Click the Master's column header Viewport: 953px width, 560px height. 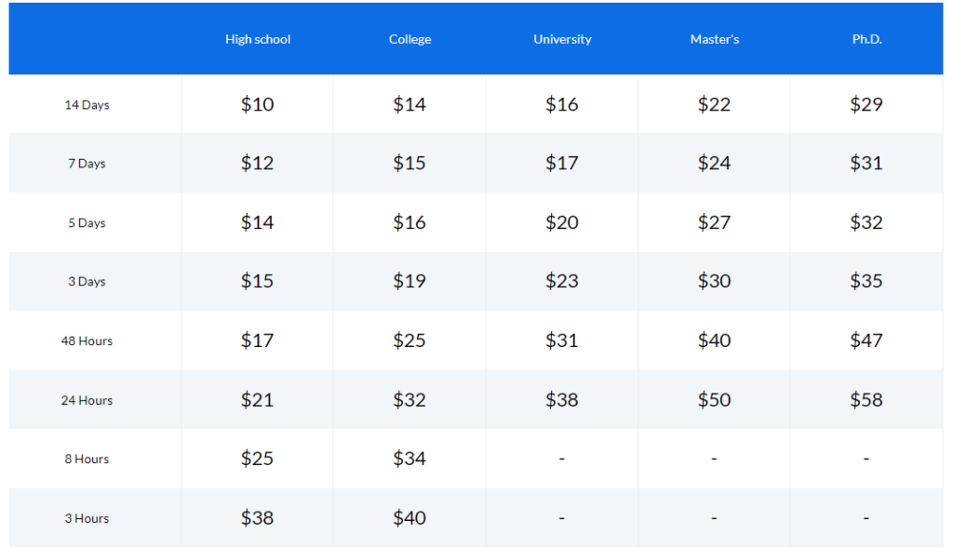click(714, 39)
